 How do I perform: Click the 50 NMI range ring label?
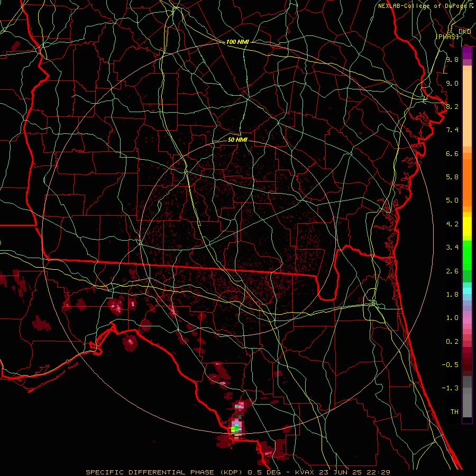coord(237,140)
